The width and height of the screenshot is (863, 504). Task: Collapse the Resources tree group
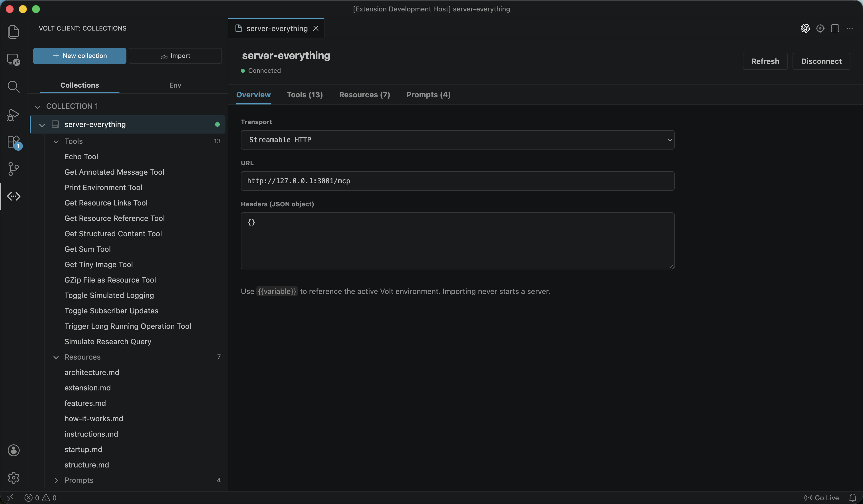[x=56, y=357]
